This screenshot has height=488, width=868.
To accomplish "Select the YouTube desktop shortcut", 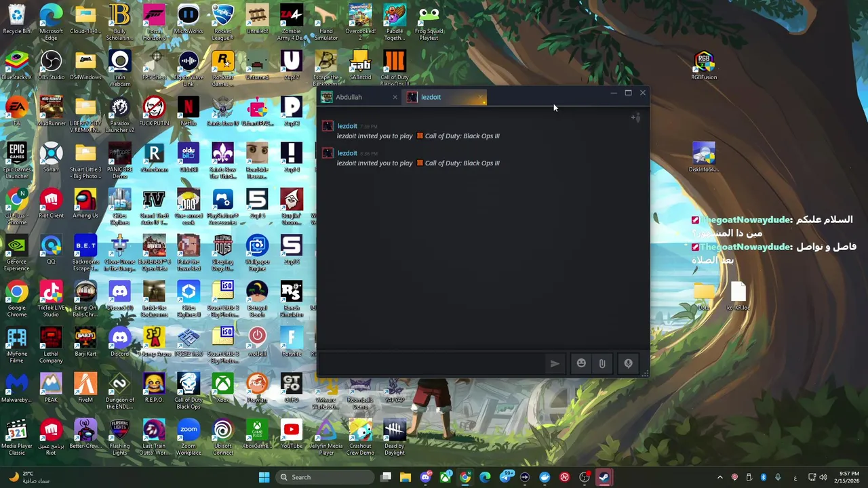I will pos(292,435).
